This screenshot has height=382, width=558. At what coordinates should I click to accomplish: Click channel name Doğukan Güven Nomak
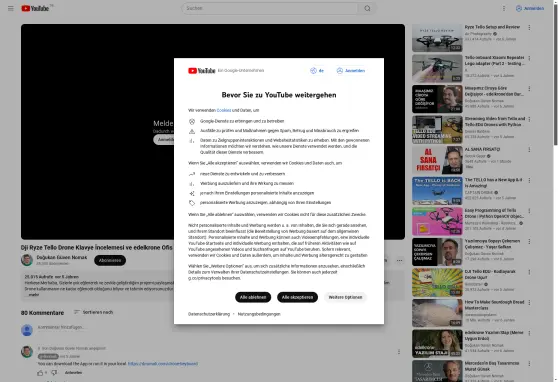[x=62, y=257]
